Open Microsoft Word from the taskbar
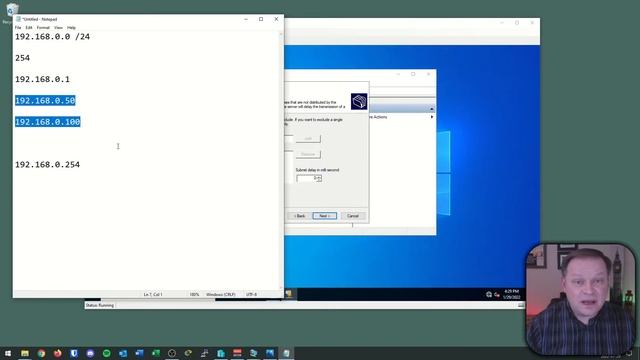 click(139, 353)
